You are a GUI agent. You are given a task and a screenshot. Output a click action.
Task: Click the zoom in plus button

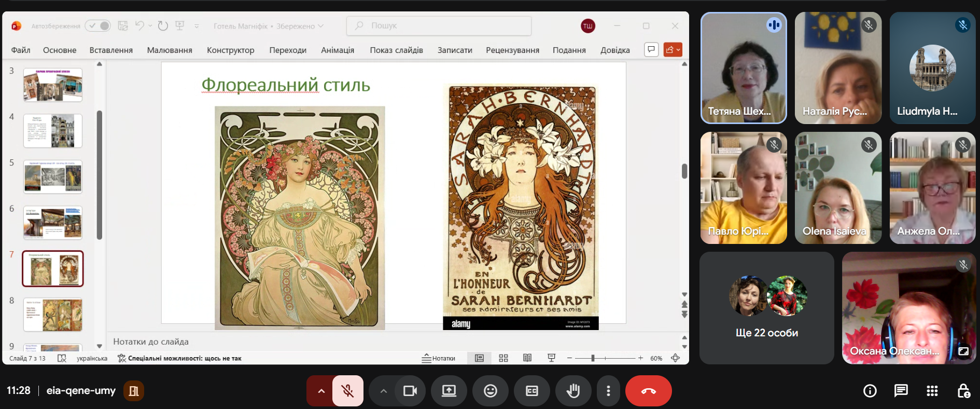coord(640,358)
